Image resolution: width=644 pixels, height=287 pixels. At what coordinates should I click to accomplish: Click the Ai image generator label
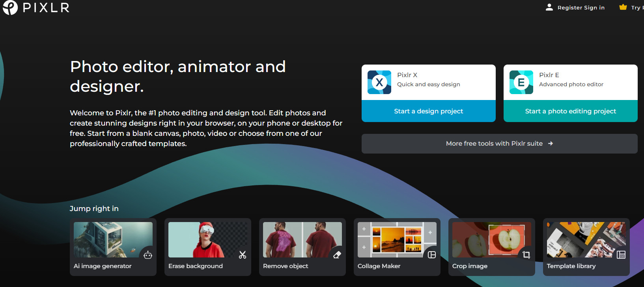click(x=103, y=266)
